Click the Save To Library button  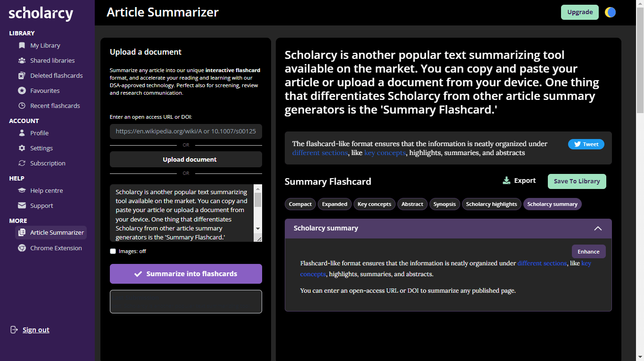[577, 181]
